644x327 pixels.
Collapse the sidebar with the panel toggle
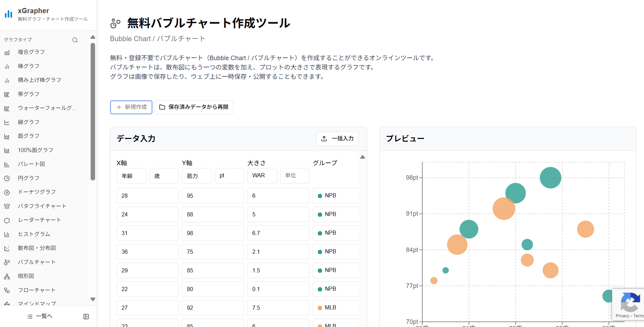86,316
